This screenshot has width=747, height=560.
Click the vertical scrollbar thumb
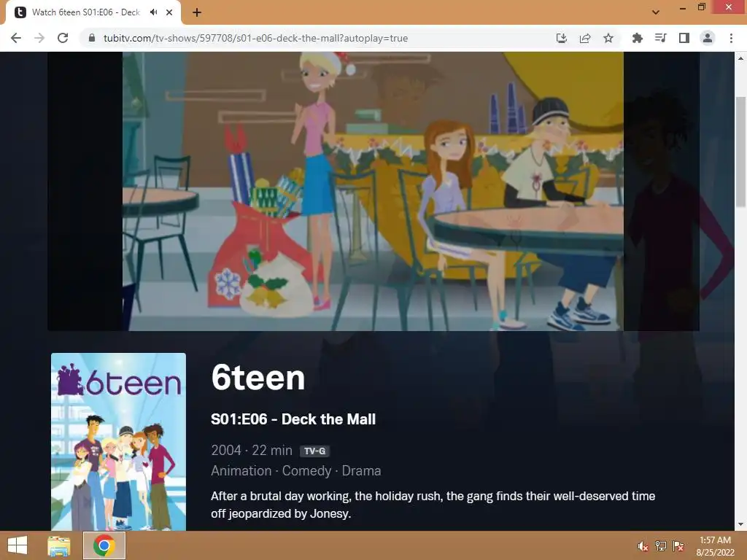tap(741, 152)
